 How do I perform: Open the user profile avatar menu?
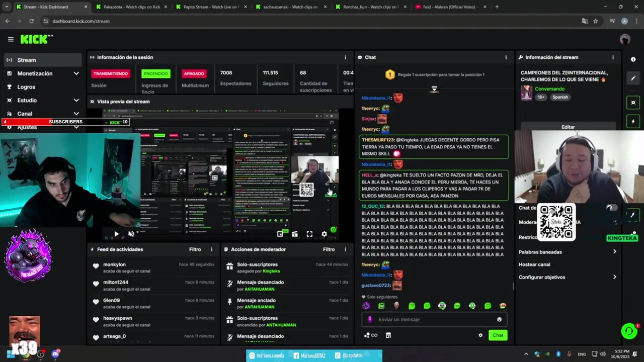pos(625,39)
